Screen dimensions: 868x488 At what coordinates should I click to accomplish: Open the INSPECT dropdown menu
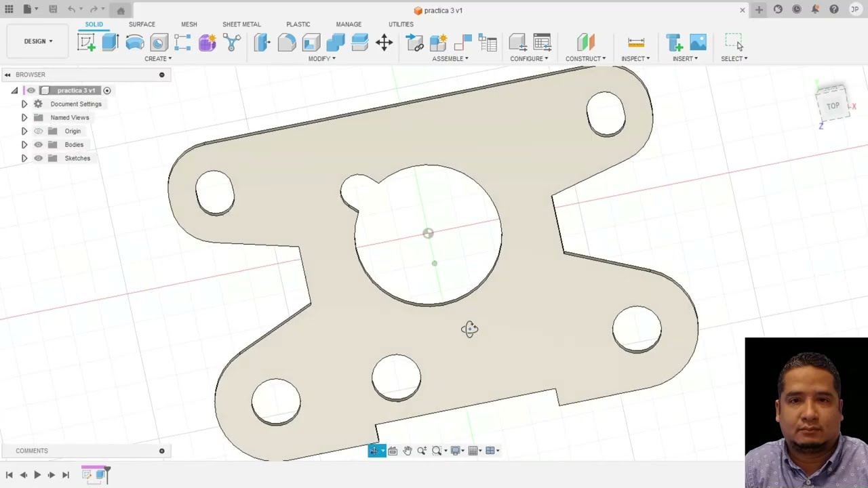click(635, 58)
